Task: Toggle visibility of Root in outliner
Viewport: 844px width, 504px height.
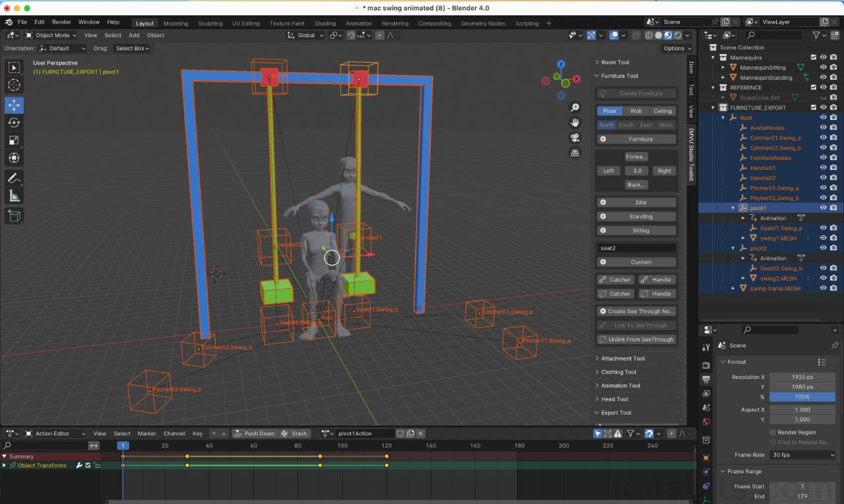Action: 823,118
